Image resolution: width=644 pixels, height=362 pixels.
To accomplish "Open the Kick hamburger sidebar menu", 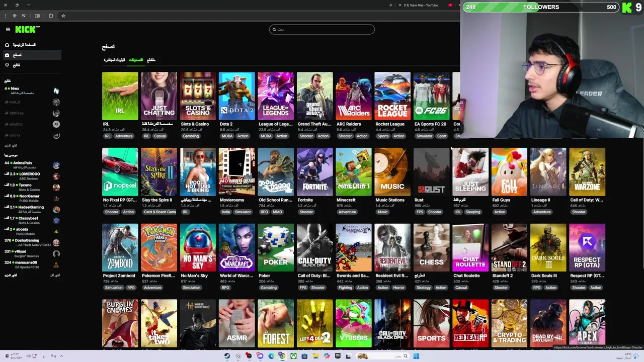I will [8, 30].
